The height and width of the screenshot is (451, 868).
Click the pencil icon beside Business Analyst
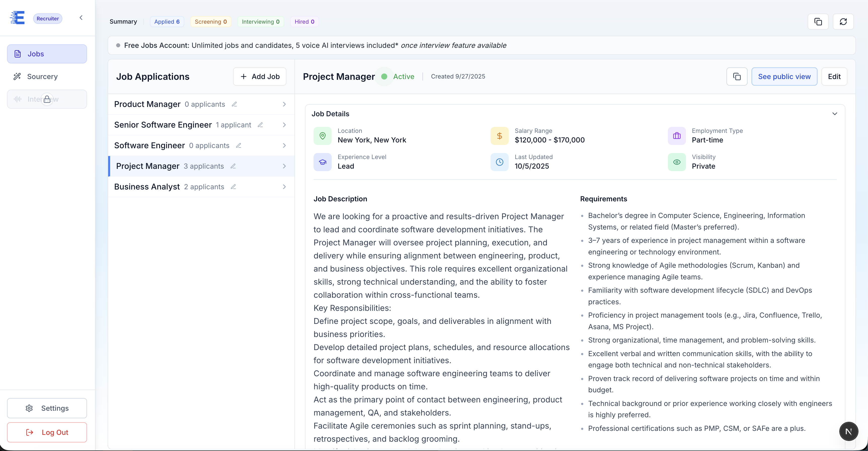click(x=233, y=187)
